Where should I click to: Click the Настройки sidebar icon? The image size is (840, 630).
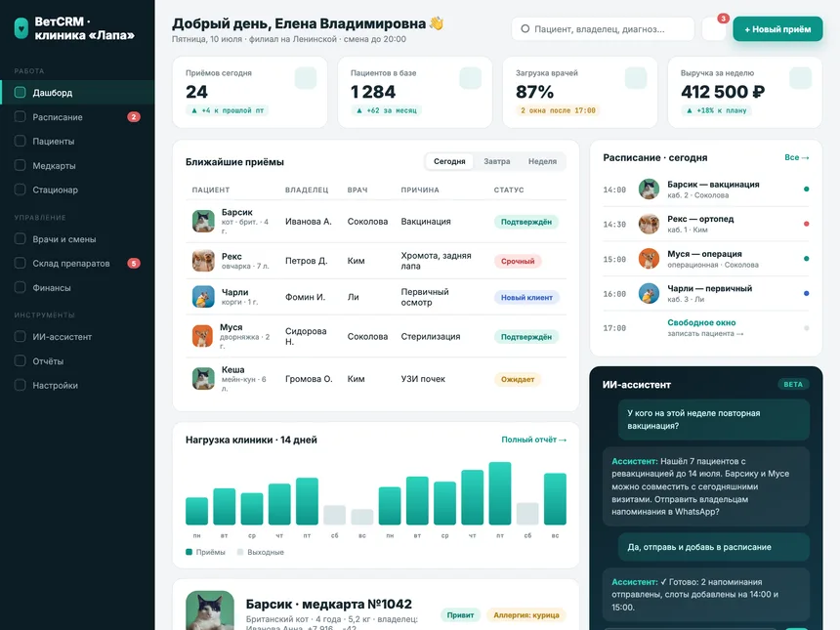point(20,385)
